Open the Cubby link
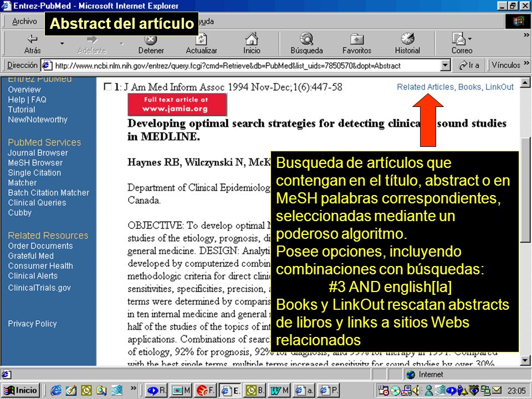 [x=20, y=213]
